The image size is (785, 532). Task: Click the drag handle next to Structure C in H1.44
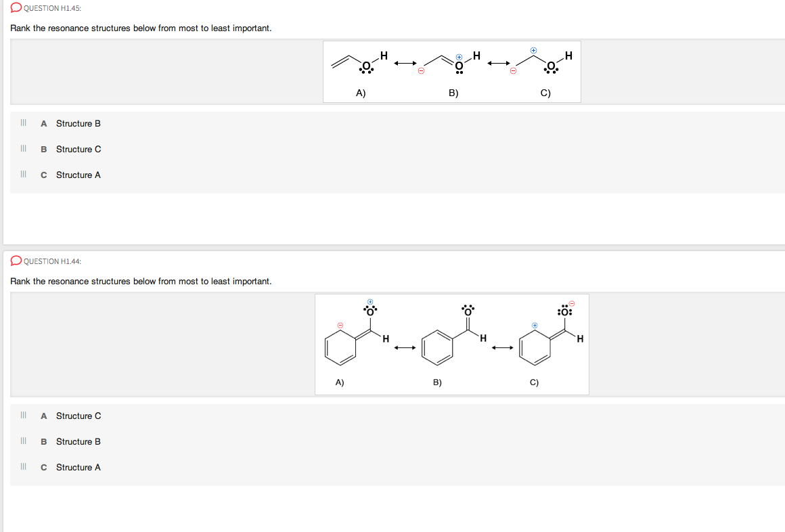tap(23, 416)
